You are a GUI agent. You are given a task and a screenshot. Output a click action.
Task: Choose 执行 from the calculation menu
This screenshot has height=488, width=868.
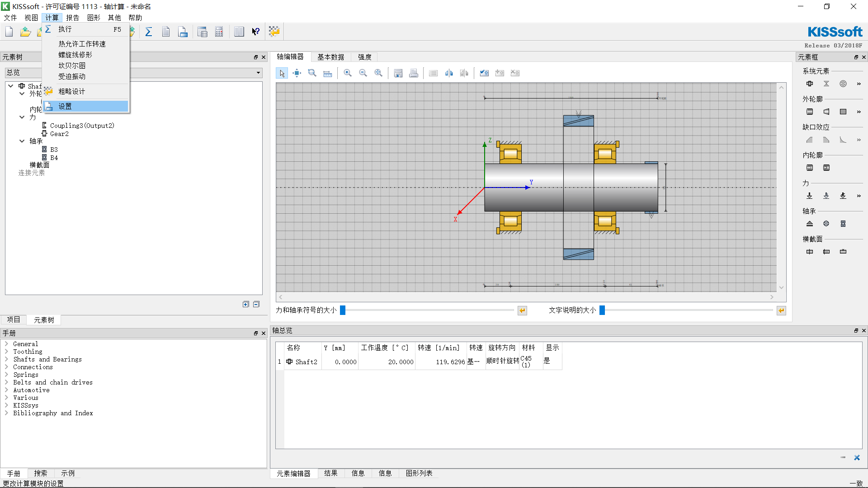[x=86, y=29]
